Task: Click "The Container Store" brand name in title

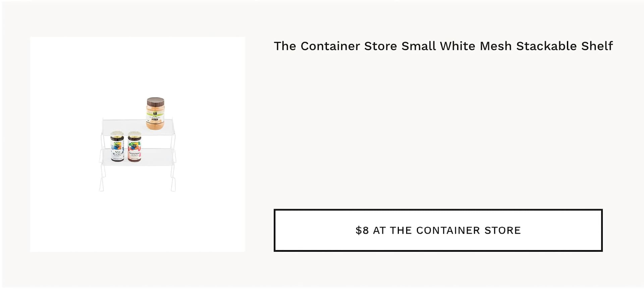Action: pyautogui.click(x=335, y=46)
